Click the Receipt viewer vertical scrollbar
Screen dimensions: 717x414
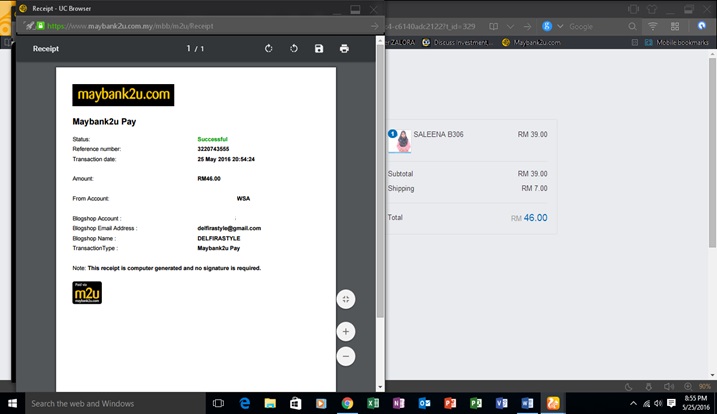pos(380,181)
